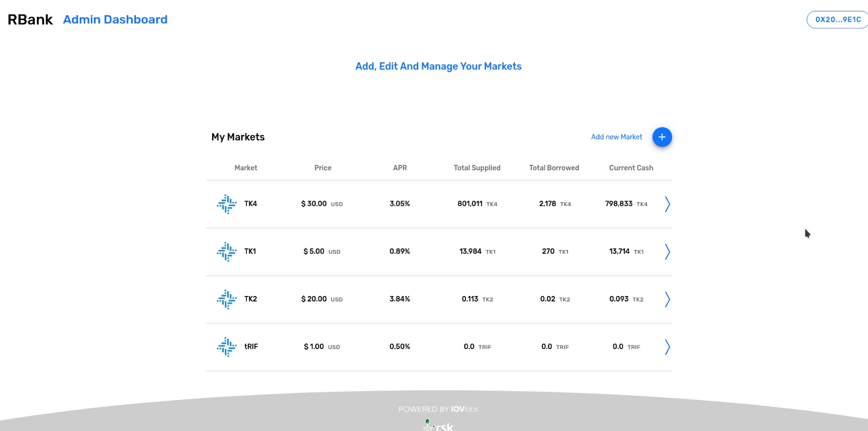Click the 798,833 TK4 current cash
Viewport: 868px width, 431px height.
(x=627, y=204)
